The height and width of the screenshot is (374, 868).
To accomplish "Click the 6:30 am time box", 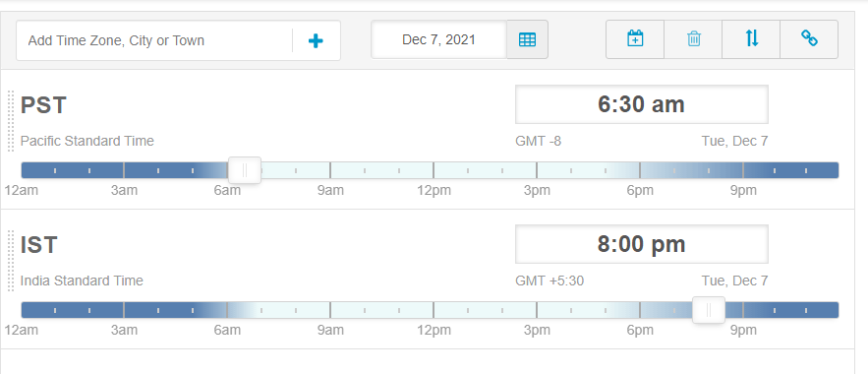I will [641, 104].
